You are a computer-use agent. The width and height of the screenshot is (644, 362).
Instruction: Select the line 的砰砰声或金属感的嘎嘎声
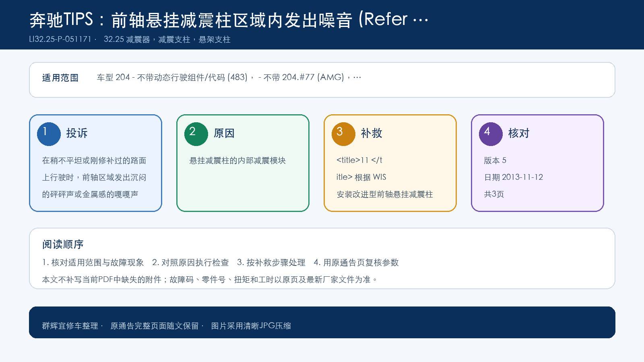(90, 194)
